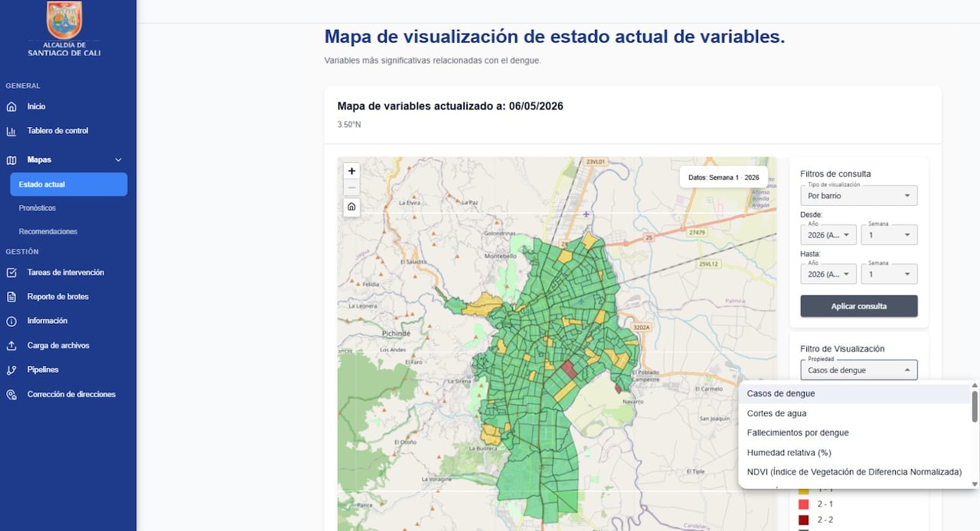Collapse the Mapas menu chevron
The width and height of the screenshot is (980, 531).
(118, 160)
